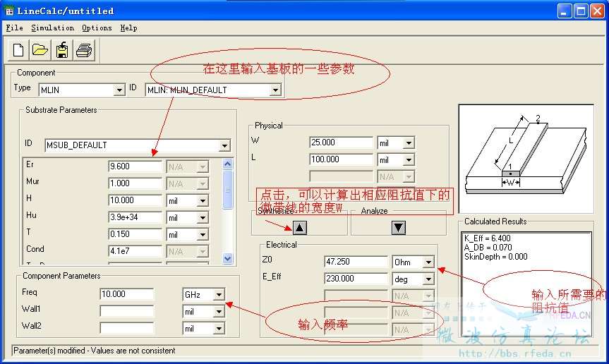Click the microstrip line diagram image
The width and height of the screenshot is (609, 364).
(x=526, y=158)
